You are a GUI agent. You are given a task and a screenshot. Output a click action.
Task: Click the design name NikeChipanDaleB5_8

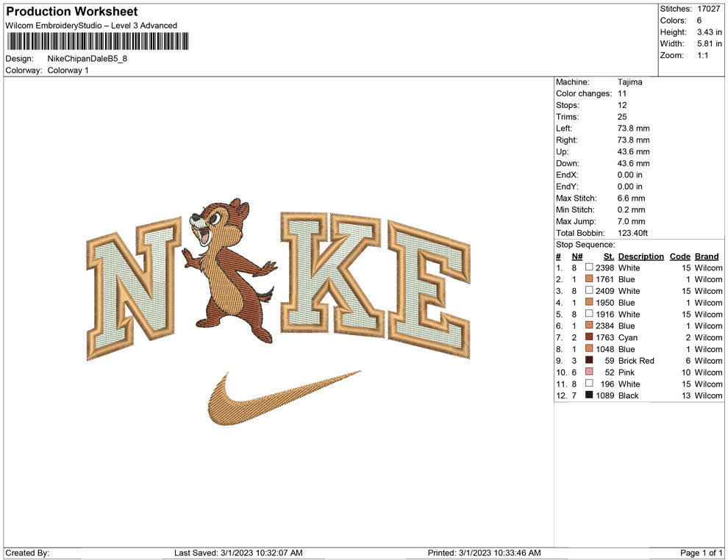coord(88,59)
